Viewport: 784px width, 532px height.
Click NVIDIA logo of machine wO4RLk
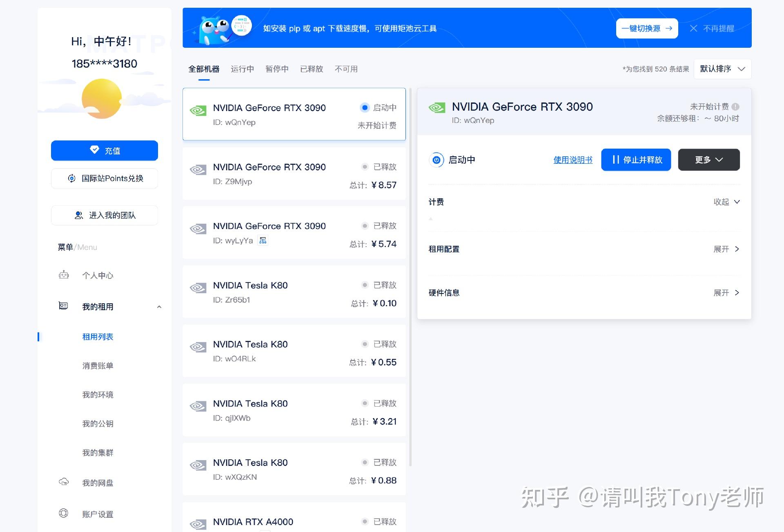click(198, 347)
